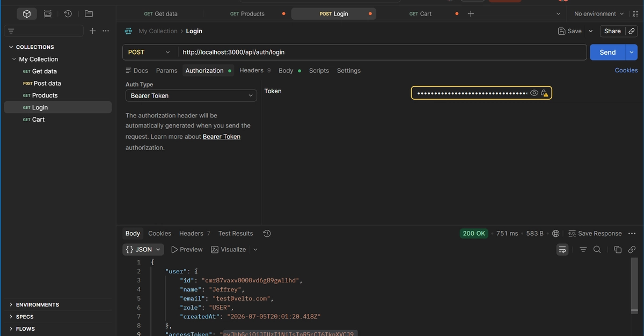
Task: Switch to the GET Cart tab
Action: tap(420, 14)
